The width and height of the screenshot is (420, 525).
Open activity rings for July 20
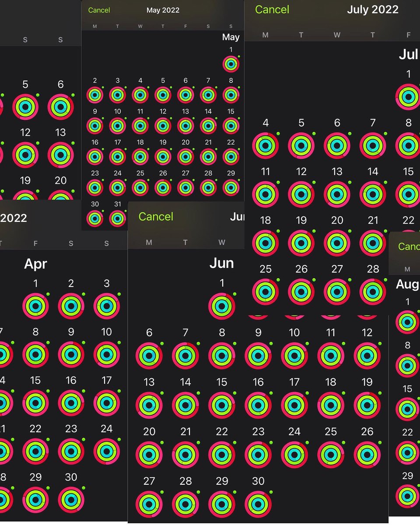337,243
